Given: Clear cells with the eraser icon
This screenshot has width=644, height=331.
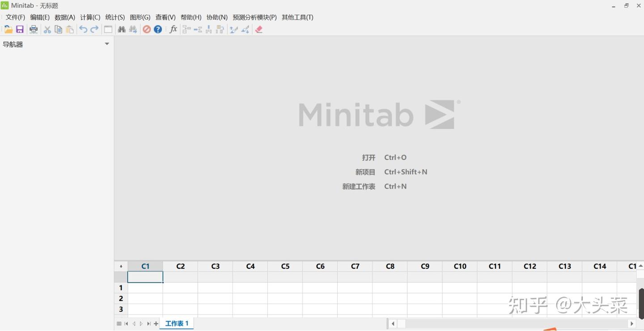Looking at the screenshot, I should [258, 29].
